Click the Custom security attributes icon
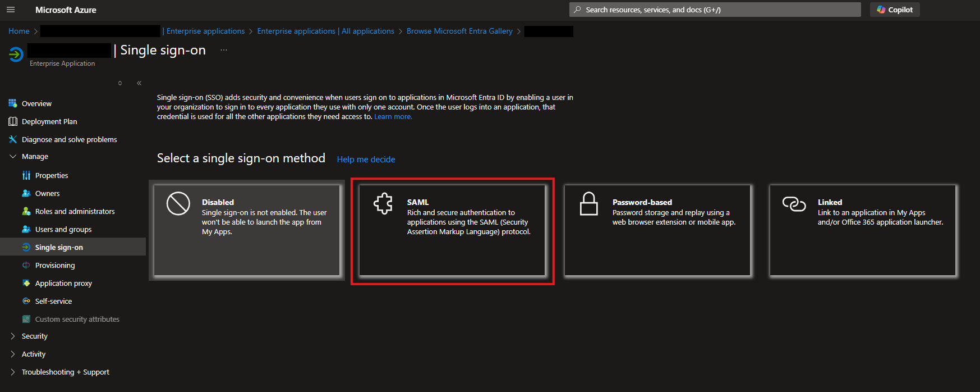 [x=26, y=319]
